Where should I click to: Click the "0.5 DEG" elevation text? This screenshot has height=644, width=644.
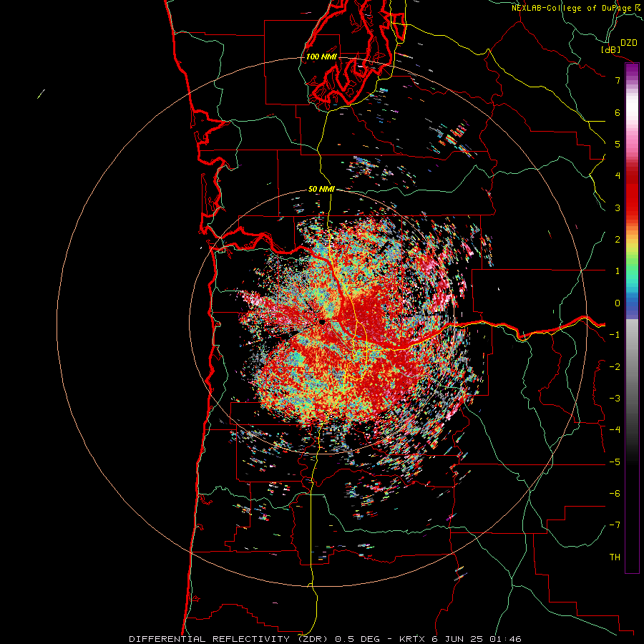(357, 639)
